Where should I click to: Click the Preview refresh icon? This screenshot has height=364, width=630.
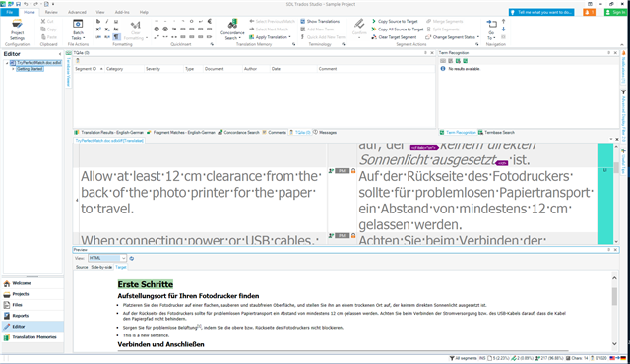[x=131, y=258]
